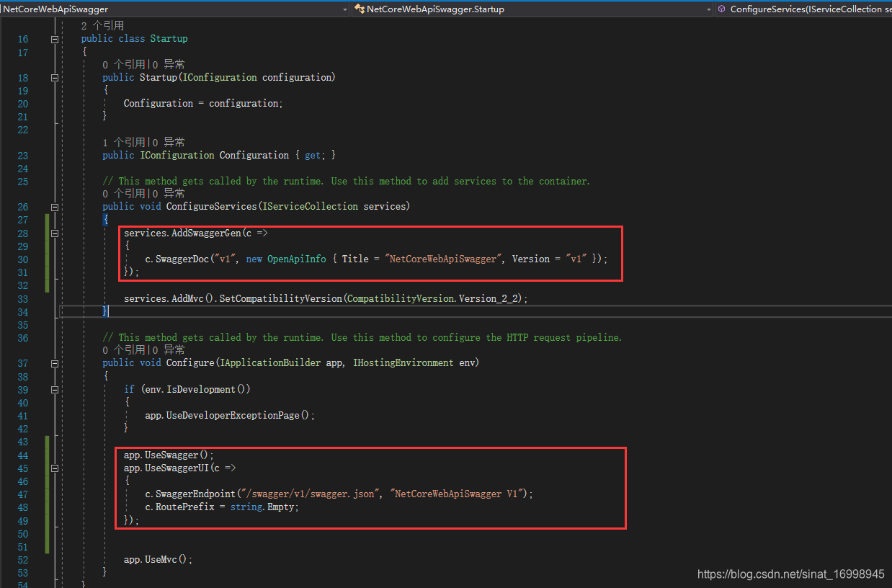
Task: Open the NetCoreWebApiSwagger project dropdown
Action: coord(346,9)
